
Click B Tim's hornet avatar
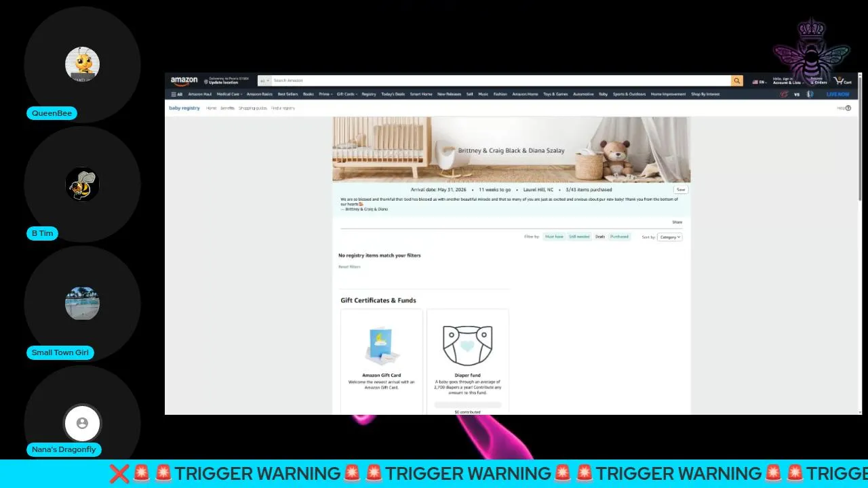coord(82,184)
